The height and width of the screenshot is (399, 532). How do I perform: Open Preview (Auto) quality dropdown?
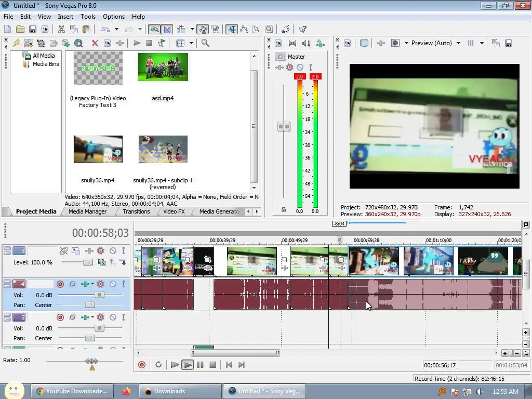point(458,43)
